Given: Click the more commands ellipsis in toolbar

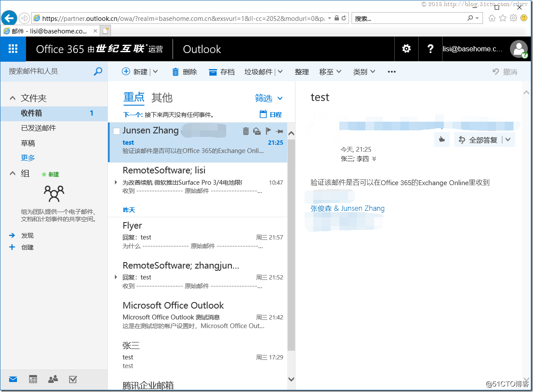Looking at the screenshot, I should pos(392,72).
